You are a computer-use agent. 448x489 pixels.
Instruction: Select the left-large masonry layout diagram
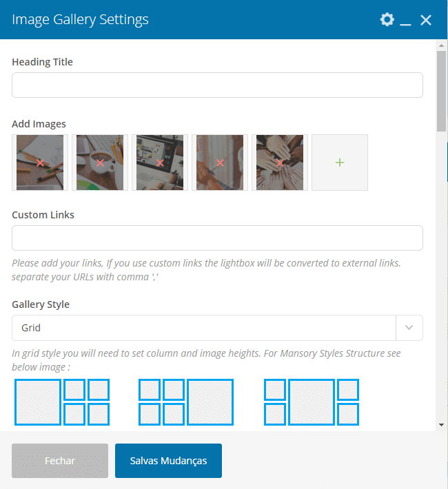coord(62,402)
